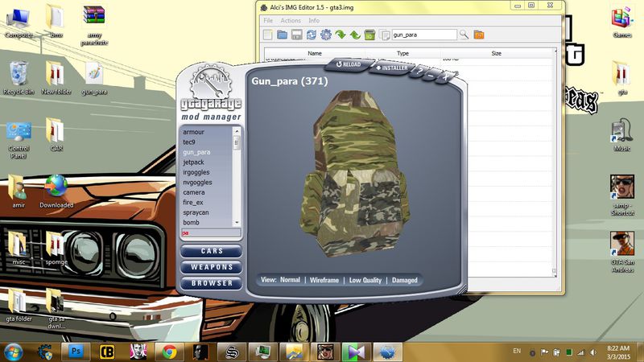
Task: Click the New archive icon in IMG Editor
Action: pyautogui.click(x=268, y=35)
